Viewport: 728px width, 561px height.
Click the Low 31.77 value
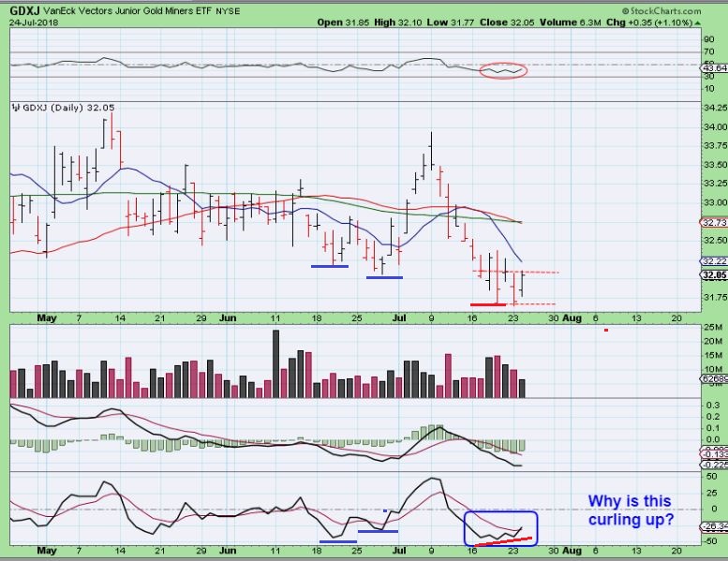pos(451,22)
